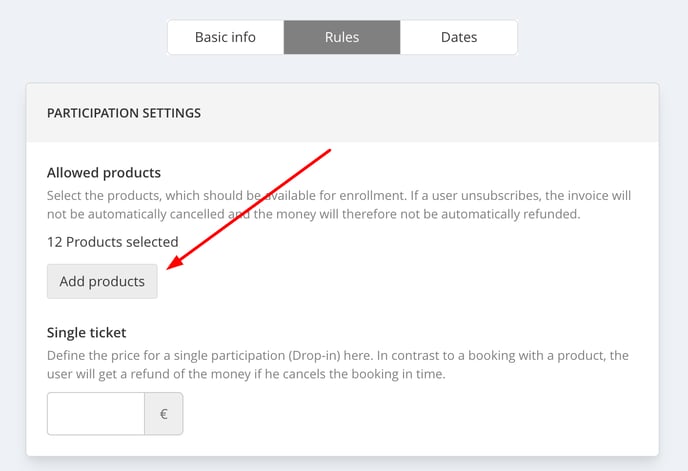688x471 pixels.
Task: Click the word Drop-in in the description
Action: 315,355
